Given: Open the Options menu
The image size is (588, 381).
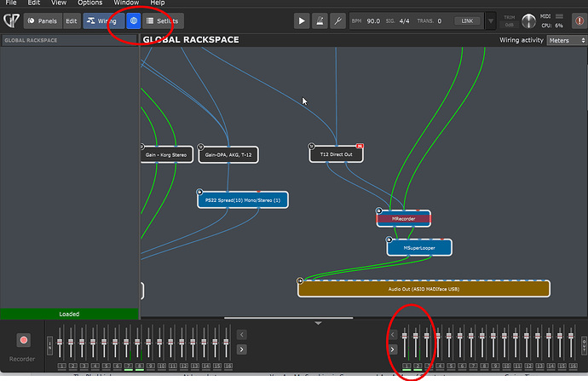Looking at the screenshot, I should [x=90, y=3].
